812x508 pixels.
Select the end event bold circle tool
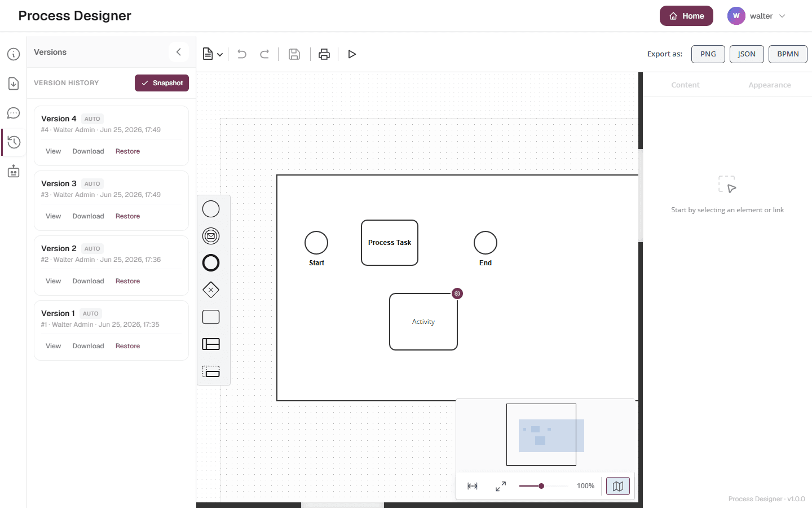(x=211, y=263)
